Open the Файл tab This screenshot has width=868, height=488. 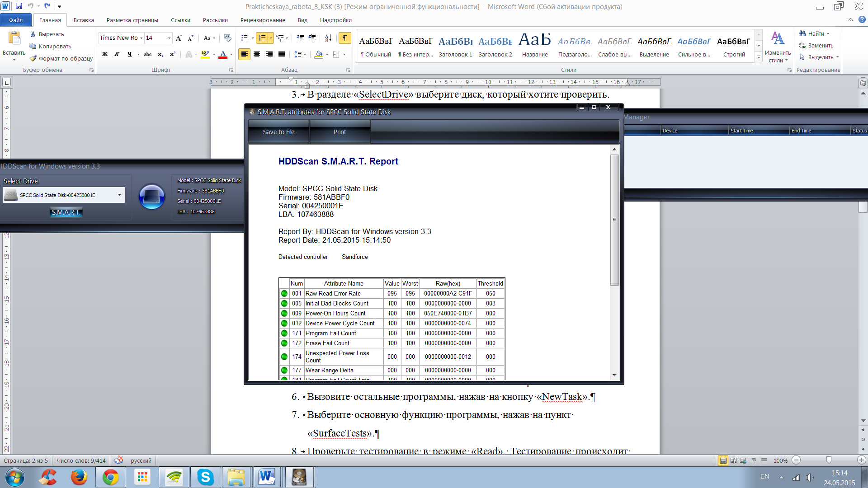(16, 20)
